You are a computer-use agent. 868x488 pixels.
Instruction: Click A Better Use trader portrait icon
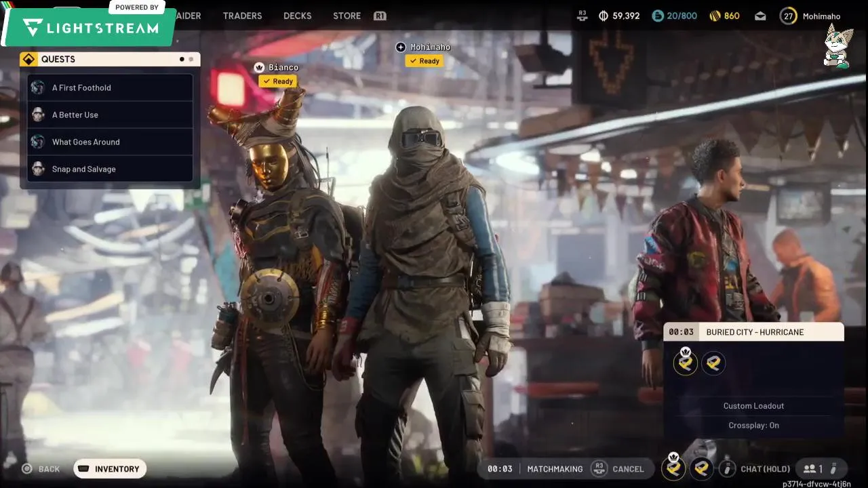coord(38,115)
